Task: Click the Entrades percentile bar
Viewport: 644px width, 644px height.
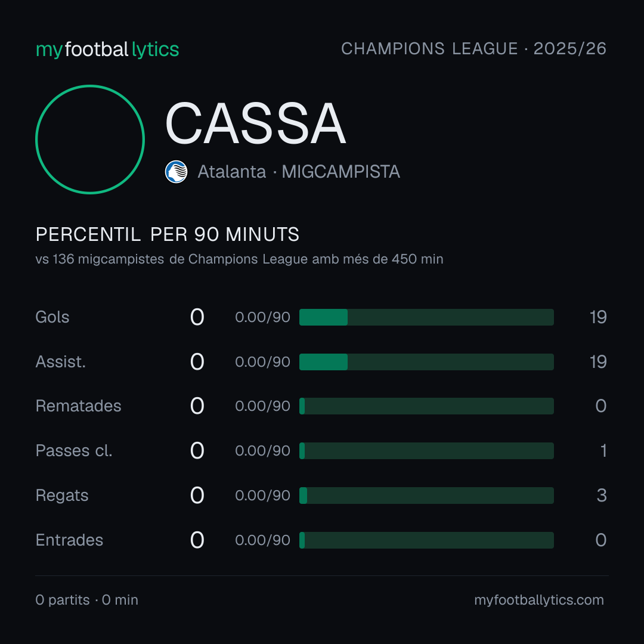Action: pos(426,540)
